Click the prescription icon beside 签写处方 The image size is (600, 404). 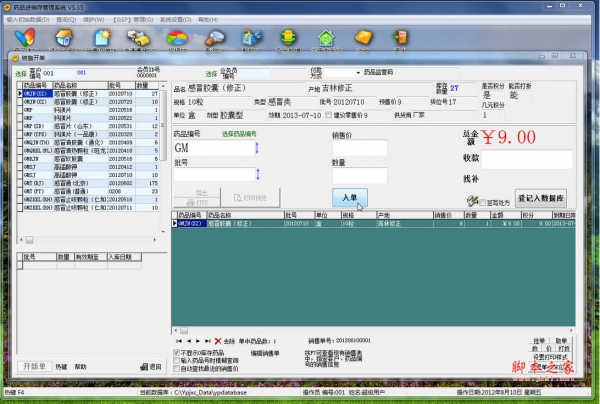click(x=471, y=201)
